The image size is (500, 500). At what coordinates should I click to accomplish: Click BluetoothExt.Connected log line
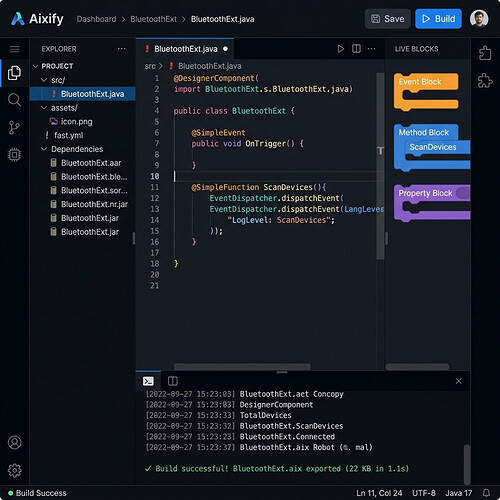coord(240,437)
